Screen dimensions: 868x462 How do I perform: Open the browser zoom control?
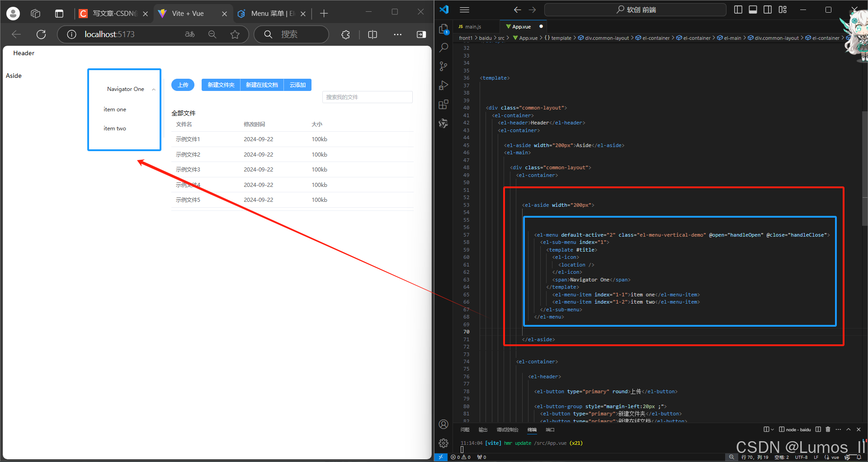coord(212,34)
